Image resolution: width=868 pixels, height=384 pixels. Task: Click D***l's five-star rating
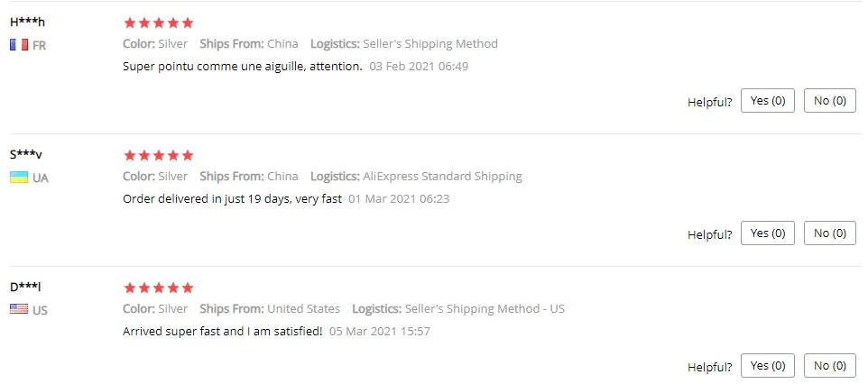pos(158,288)
